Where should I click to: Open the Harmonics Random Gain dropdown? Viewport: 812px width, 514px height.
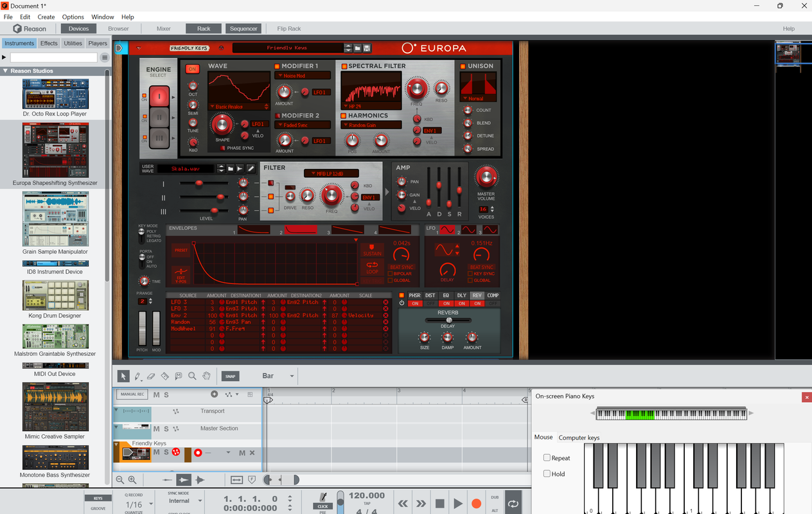pos(371,125)
